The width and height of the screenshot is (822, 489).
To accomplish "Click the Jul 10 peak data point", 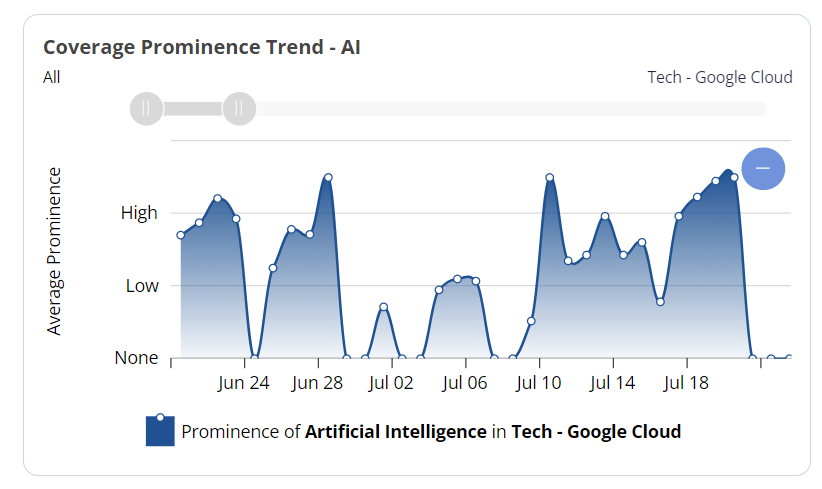I will pyautogui.click(x=550, y=178).
